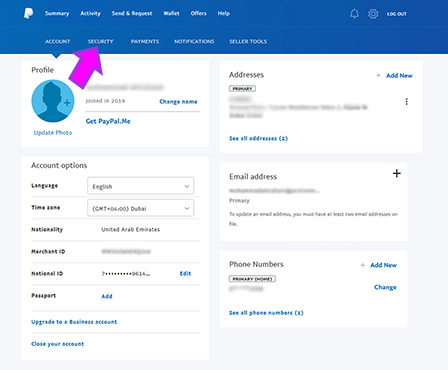Click the PRIMARY badge in Addresses
The width and height of the screenshot is (448, 370).
(242, 89)
